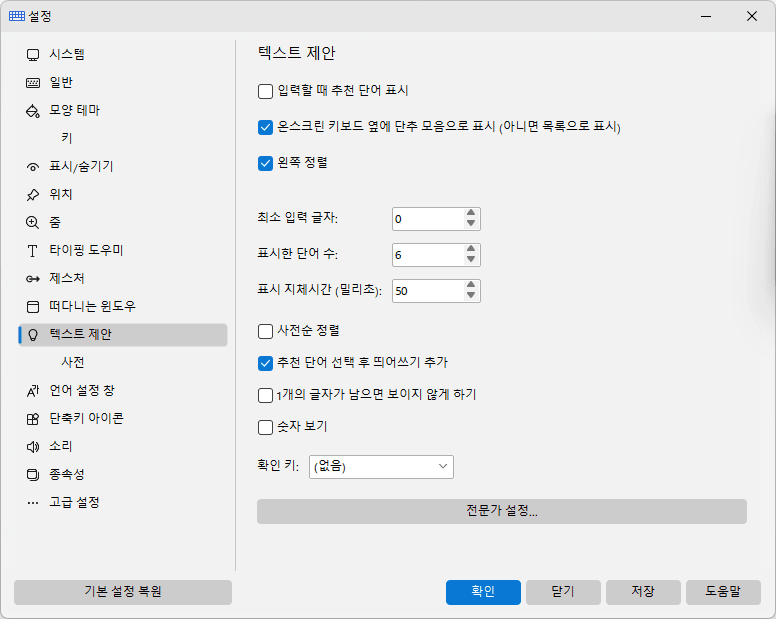Click the 일반 keyboard icon in sidebar
Viewport: 776px width, 619px height.
33,83
